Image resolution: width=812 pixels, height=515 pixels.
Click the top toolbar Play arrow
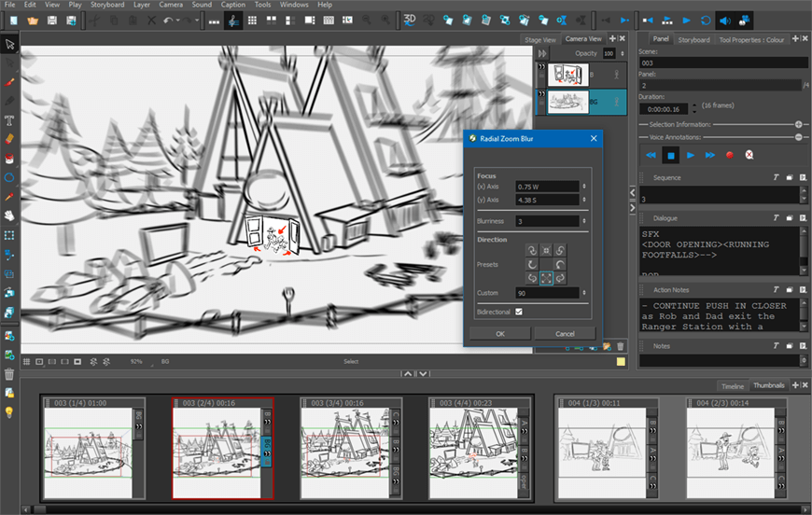(686, 21)
